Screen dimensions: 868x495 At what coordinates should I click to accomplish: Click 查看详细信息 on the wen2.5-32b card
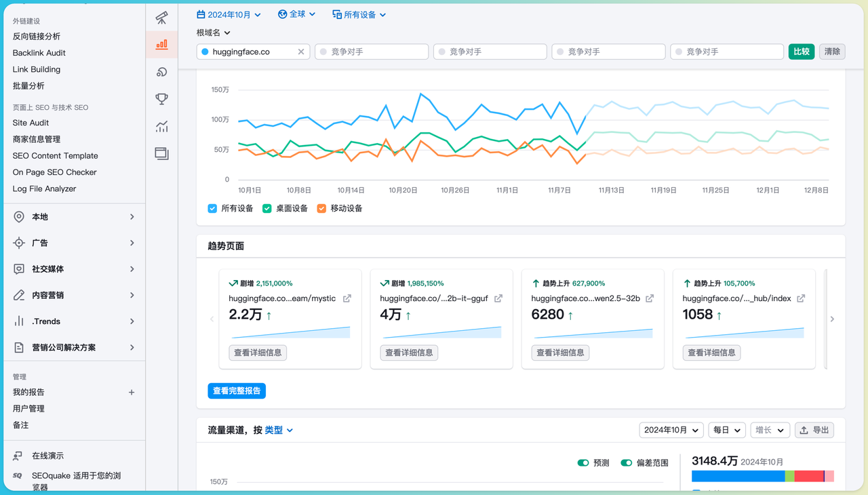pos(560,353)
